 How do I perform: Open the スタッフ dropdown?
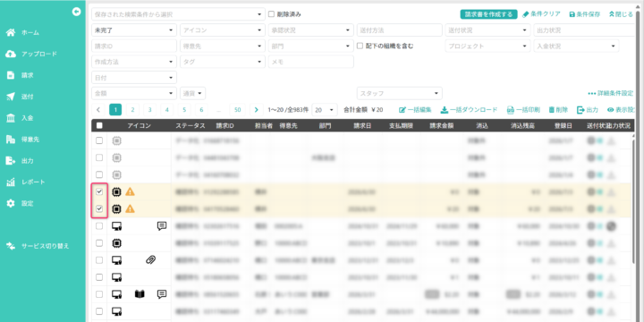point(400,93)
